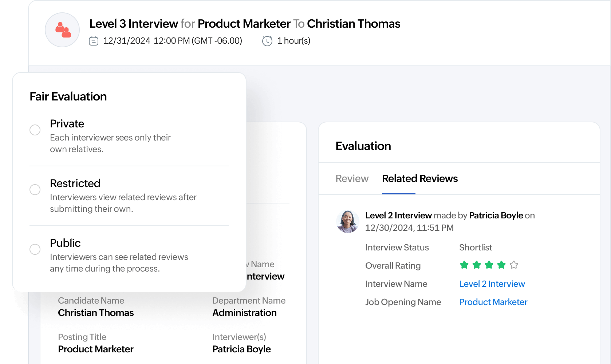Open the Related Reviews tab

(x=419, y=178)
